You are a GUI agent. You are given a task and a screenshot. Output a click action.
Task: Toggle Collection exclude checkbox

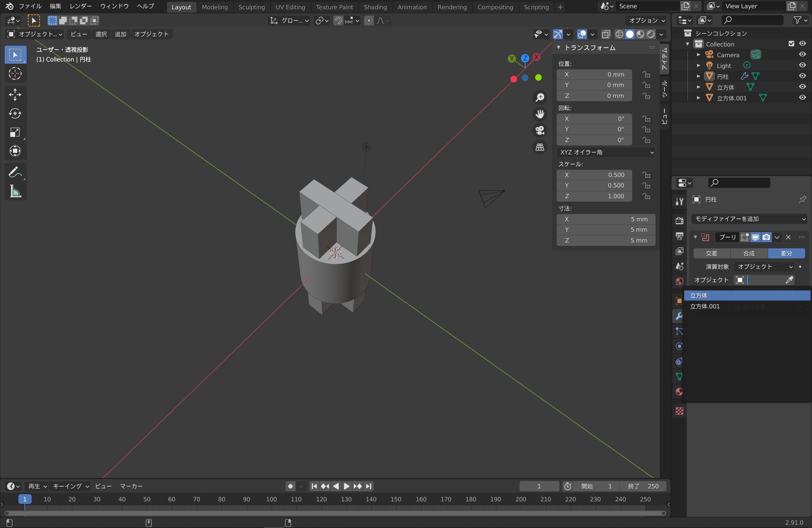(791, 44)
